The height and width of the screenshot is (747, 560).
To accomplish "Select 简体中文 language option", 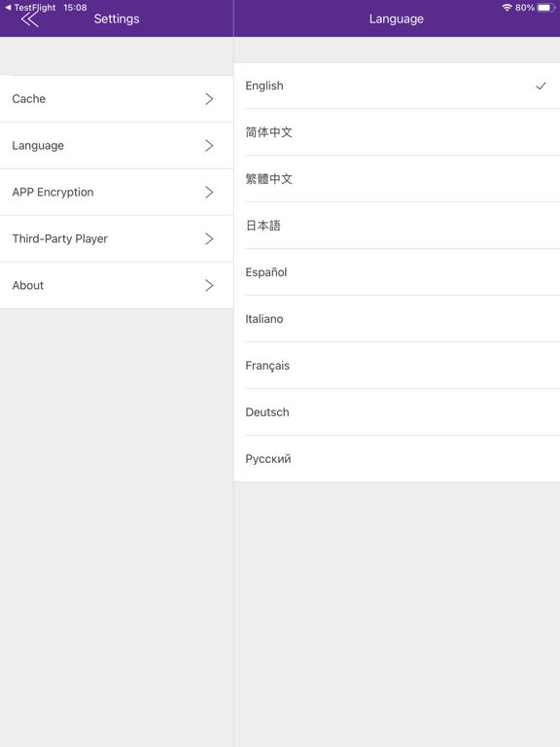I will [397, 132].
